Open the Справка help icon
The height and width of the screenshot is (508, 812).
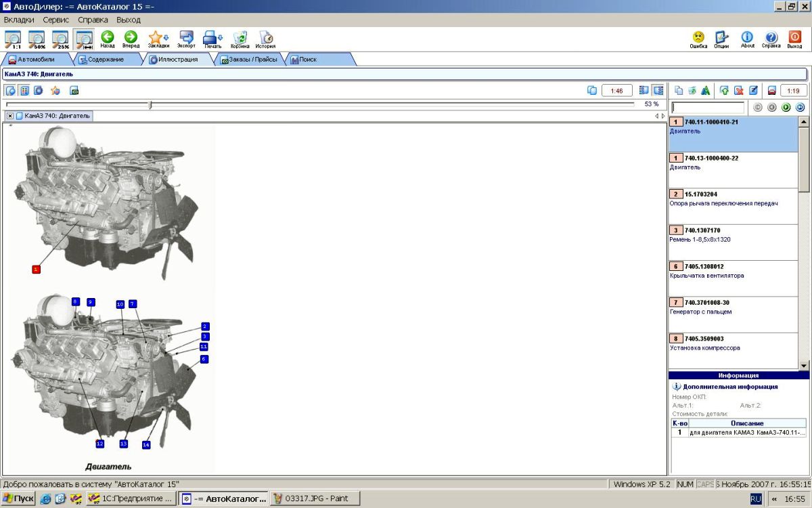(771, 39)
